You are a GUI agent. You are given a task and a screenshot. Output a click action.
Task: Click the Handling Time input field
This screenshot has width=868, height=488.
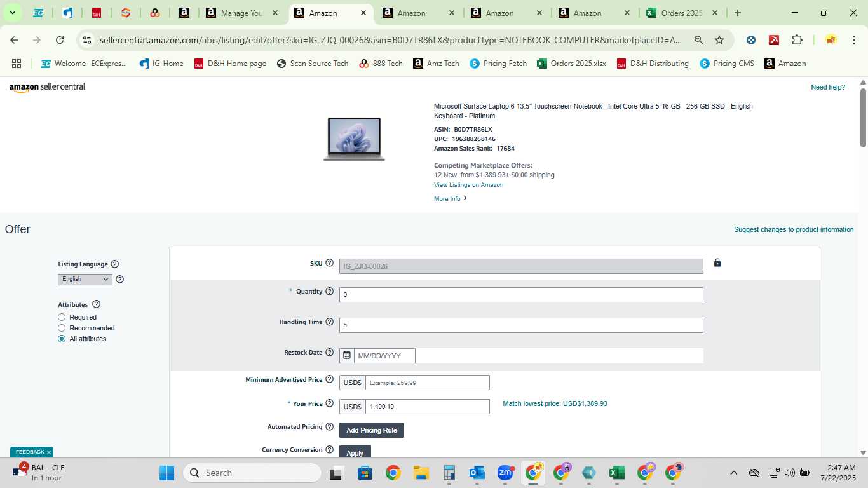pos(521,325)
